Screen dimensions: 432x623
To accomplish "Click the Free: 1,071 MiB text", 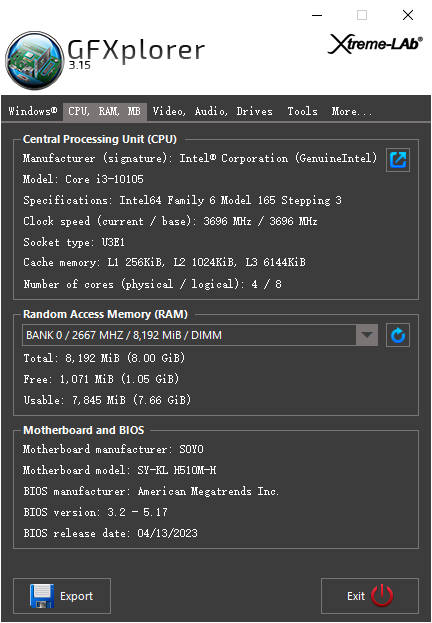I will (101, 379).
